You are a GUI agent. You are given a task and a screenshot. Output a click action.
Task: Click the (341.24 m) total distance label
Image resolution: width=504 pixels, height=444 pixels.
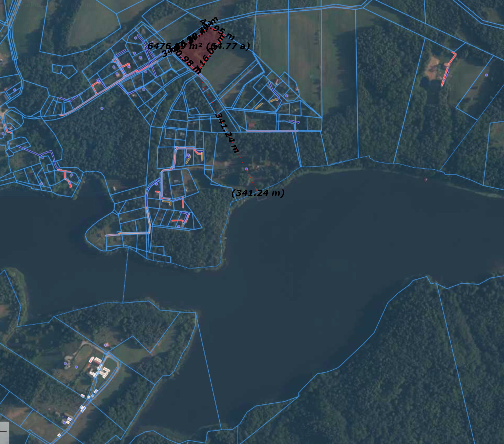point(258,193)
